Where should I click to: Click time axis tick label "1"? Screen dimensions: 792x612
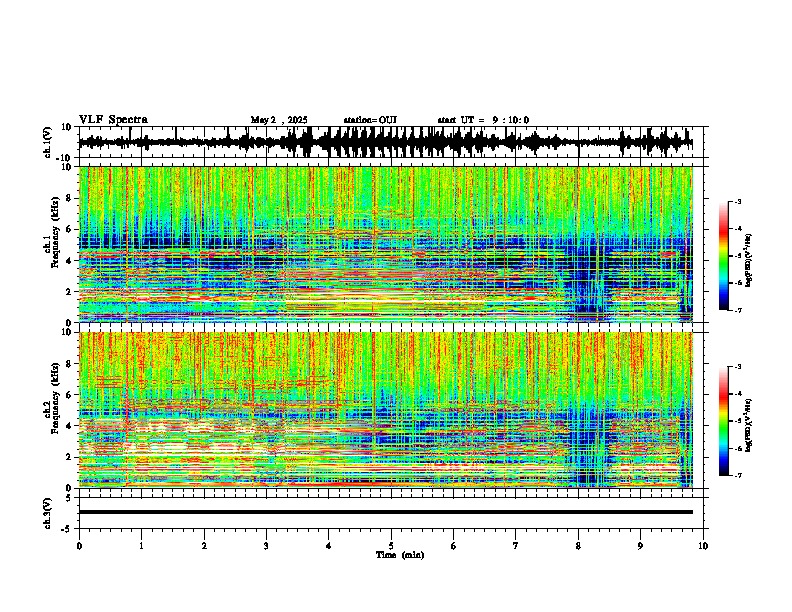pos(142,546)
